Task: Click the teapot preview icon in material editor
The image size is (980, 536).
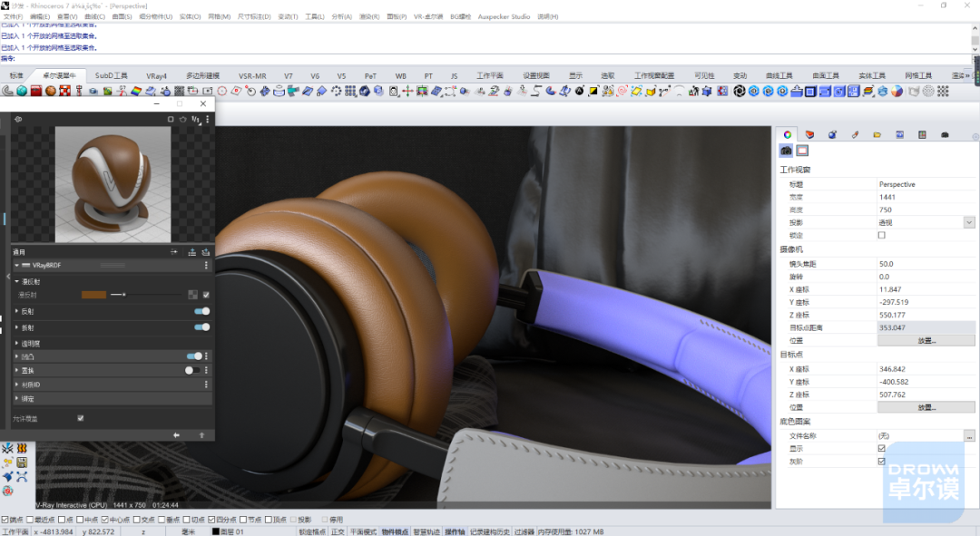Action: click(x=183, y=120)
